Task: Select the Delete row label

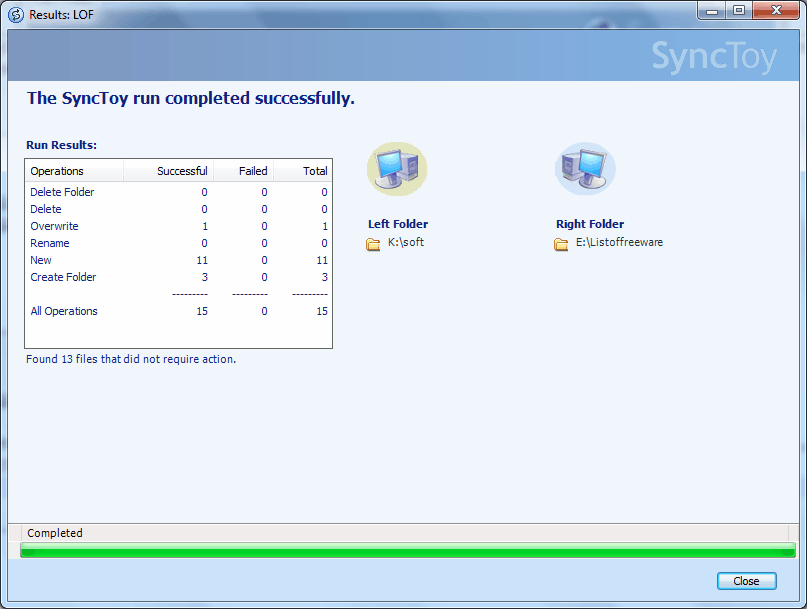Action: [x=46, y=209]
